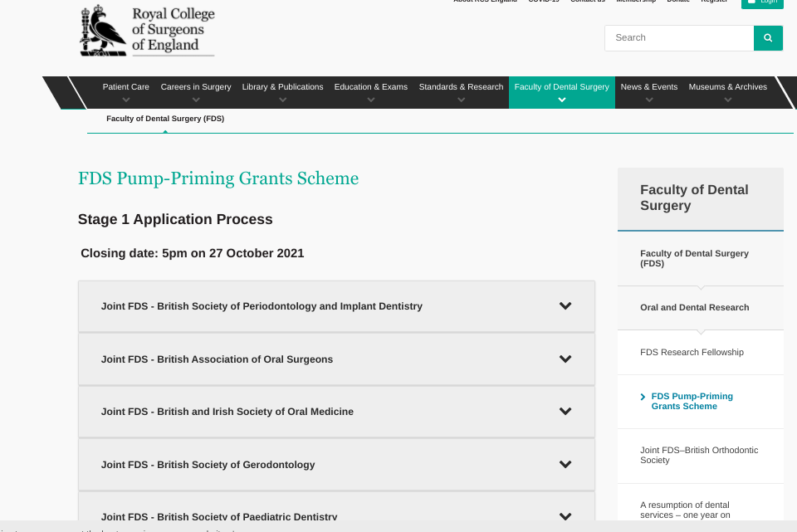The width and height of the screenshot is (797, 532).
Task: Click chevron icon on Society of Oral Medicine row
Action: [565, 411]
